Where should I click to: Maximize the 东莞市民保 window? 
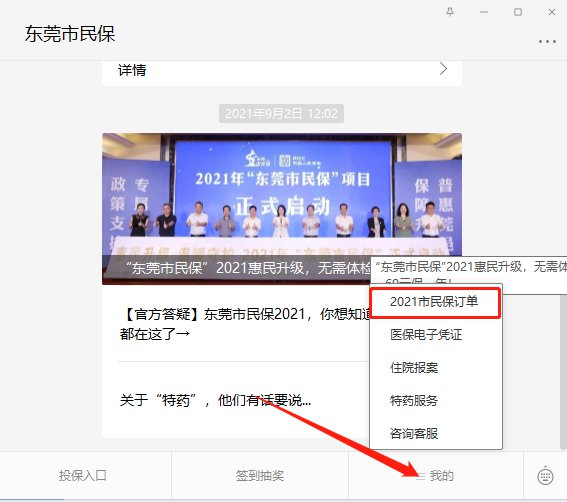[518, 12]
